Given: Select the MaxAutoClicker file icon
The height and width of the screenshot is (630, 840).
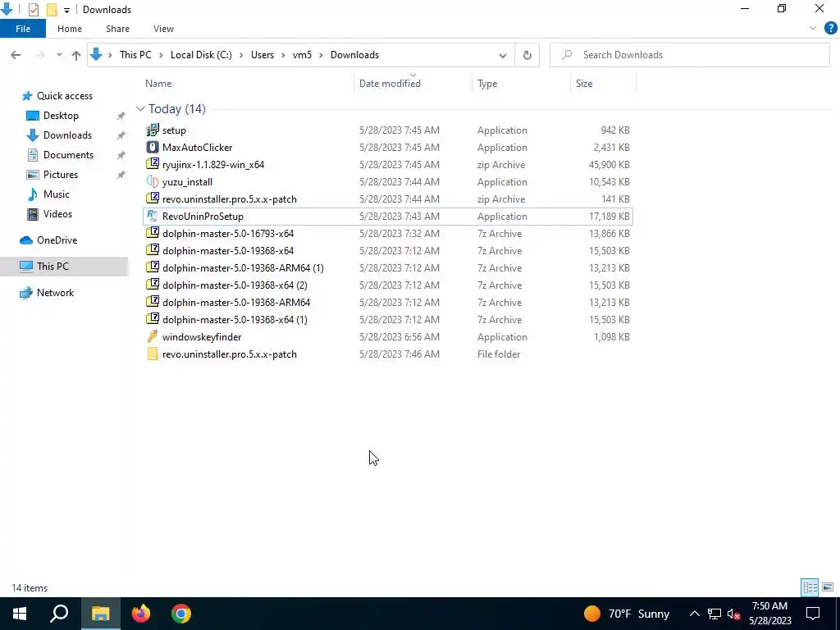Looking at the screenshot, I should [x=153, y=148].
